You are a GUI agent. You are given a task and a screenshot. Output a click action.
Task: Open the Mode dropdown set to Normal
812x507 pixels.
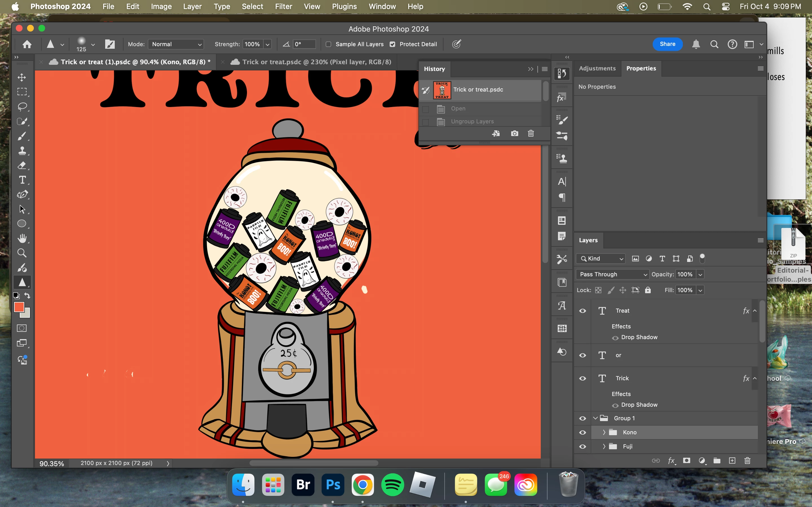click(176, 44)
